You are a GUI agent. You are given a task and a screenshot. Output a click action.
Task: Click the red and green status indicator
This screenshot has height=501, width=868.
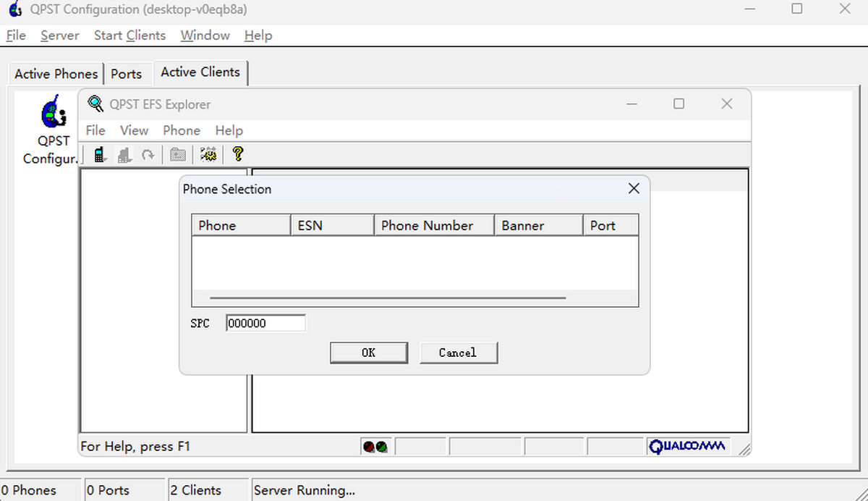pyautogui.click(x=375, y=447)
